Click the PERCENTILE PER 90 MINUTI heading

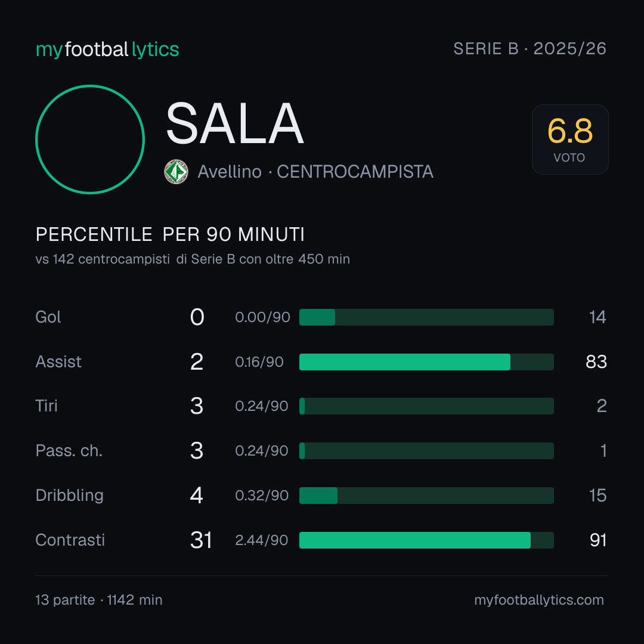170,234
